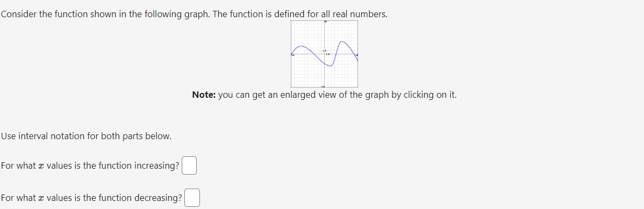The image size is (644, 209).
Task: Focus the decreasing intervals answer box
Action: (x=192, y=198)
